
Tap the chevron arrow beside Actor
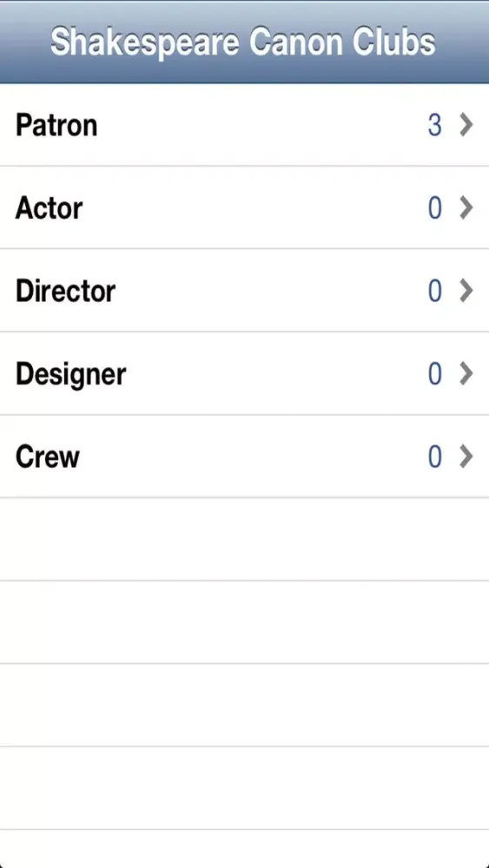tap(466, 208)
